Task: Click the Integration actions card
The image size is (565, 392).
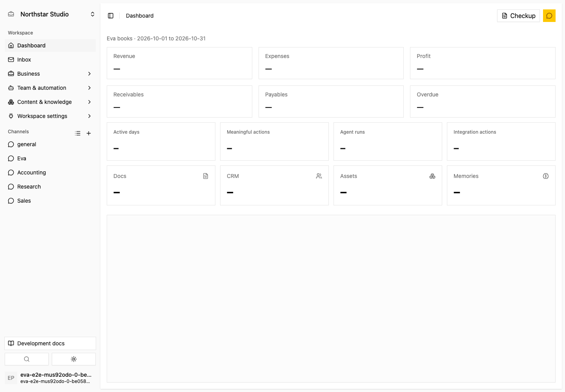Action: (501, 142)
